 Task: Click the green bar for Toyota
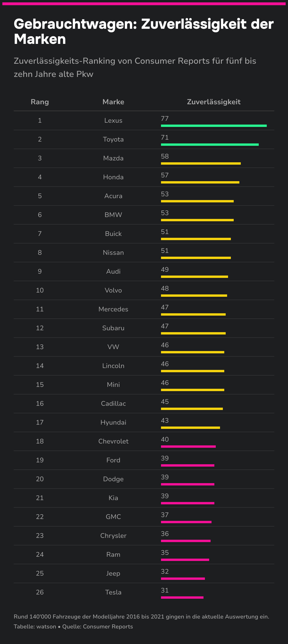[x=210, y=145]
